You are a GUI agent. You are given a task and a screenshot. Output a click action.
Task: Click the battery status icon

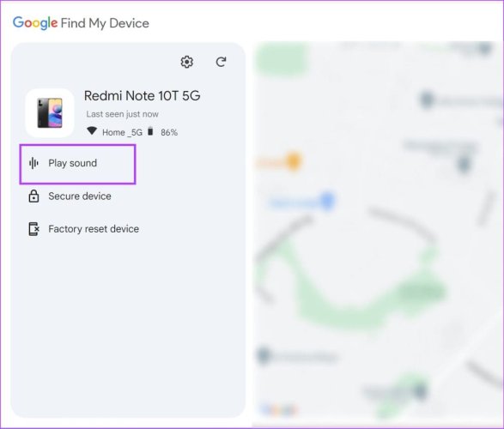pos(150,131)
